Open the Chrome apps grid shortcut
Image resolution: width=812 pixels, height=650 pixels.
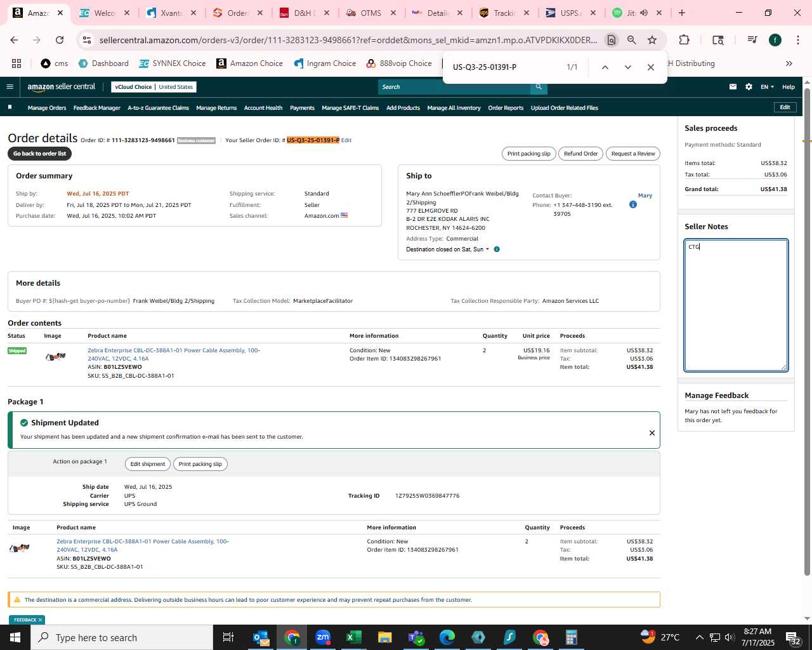(x=16, y=63)
